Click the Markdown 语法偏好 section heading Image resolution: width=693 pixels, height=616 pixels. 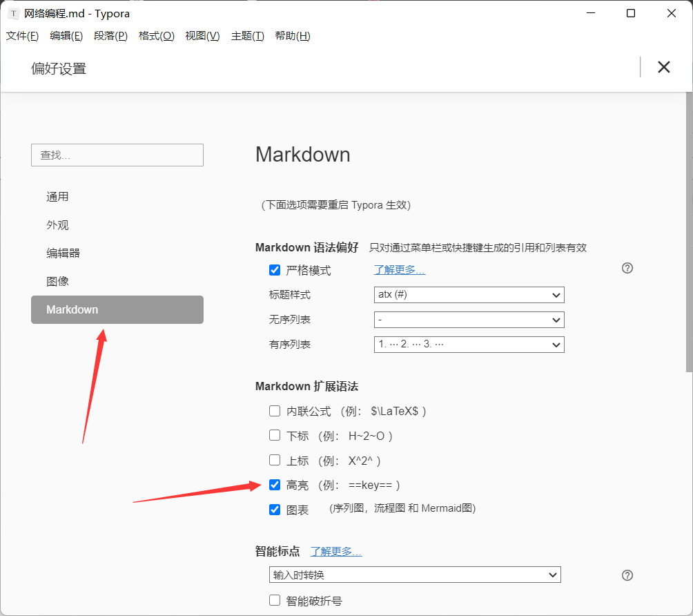pyautogui.click(x=306, y=247)
